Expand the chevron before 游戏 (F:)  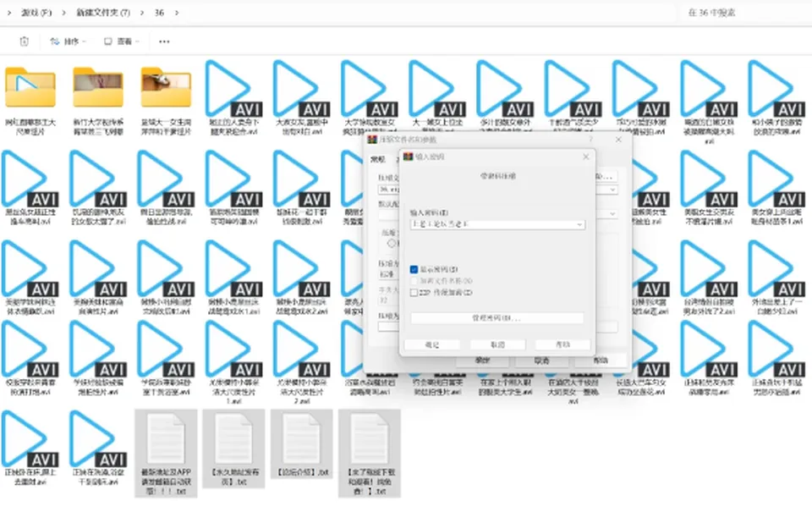tap(8, 13)
